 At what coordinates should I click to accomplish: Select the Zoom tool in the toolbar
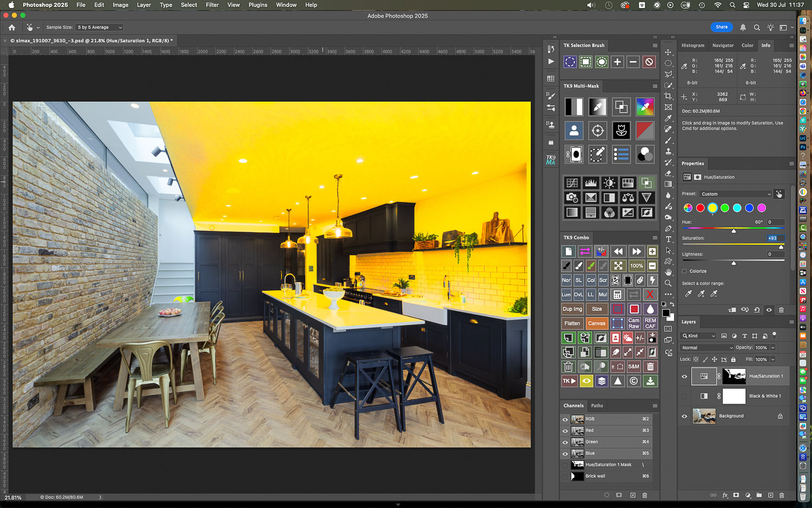coord(669,283)
